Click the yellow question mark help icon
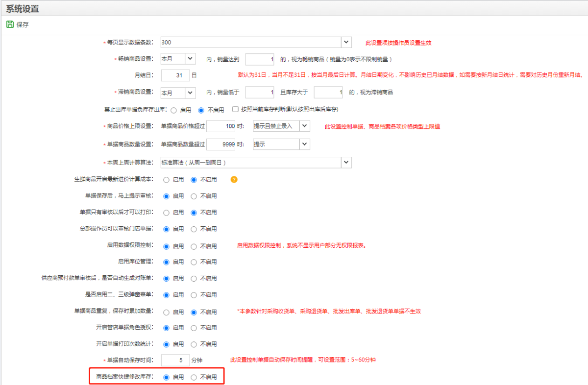Screen dimensions: 588x385 click(234, 180)
